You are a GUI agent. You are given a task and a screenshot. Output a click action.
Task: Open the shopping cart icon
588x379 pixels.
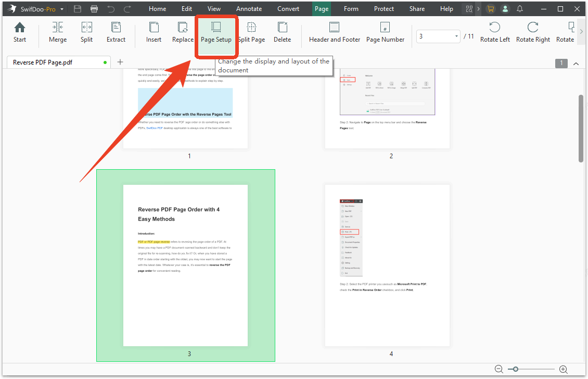491,9
